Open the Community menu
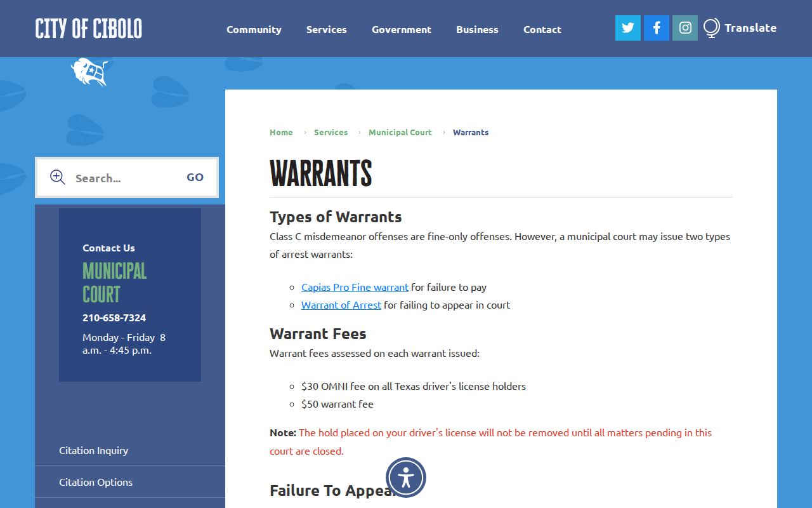 [x=254, y=29]
